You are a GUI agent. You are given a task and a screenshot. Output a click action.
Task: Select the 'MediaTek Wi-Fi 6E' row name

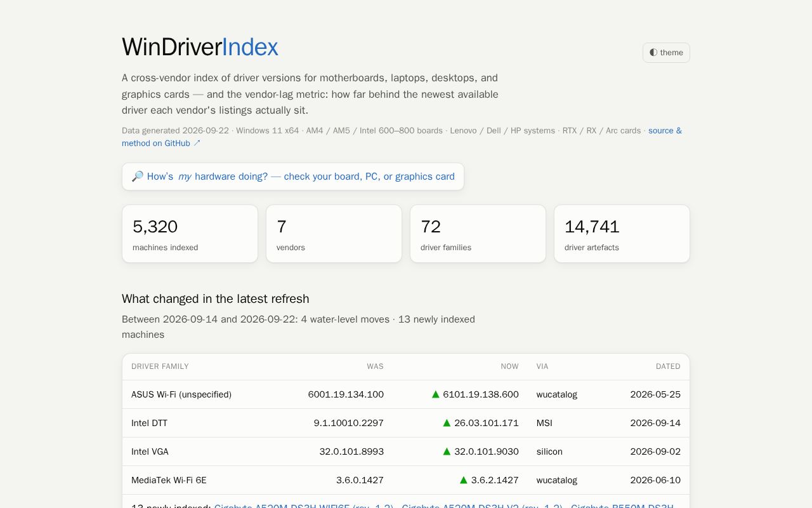169,480
